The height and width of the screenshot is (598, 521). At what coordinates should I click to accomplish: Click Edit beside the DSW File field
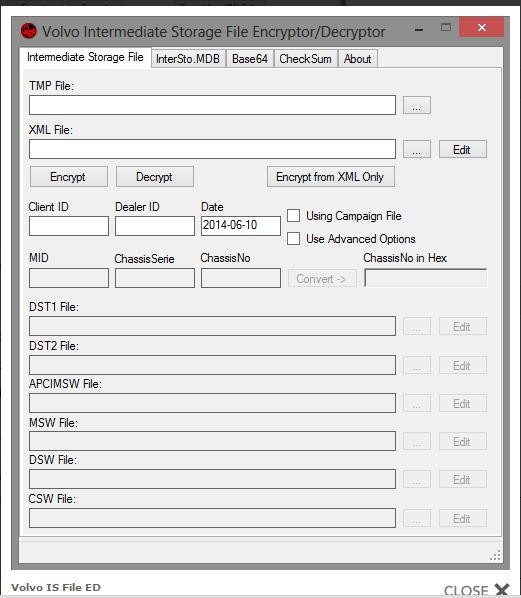[x=463, y=479]
